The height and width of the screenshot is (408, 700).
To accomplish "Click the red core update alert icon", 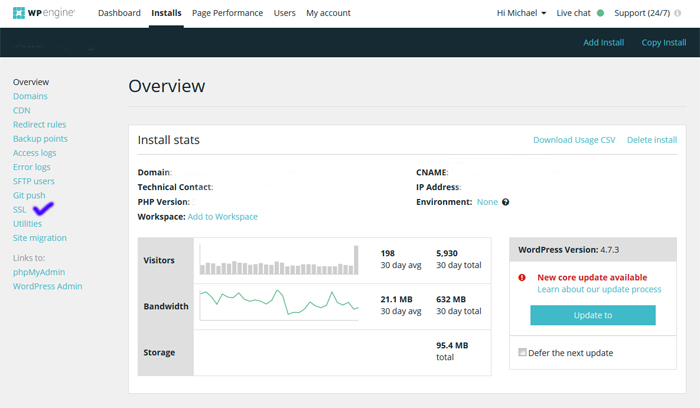I will [522, 278].
